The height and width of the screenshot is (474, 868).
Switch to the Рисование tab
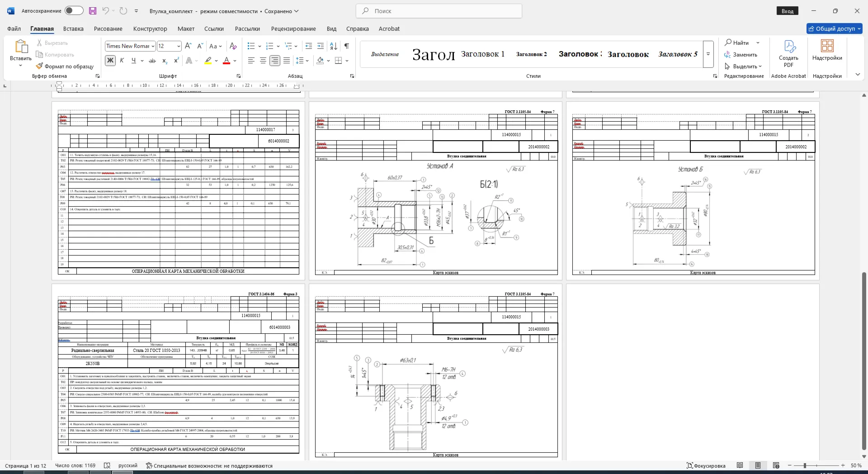(108, 28)
